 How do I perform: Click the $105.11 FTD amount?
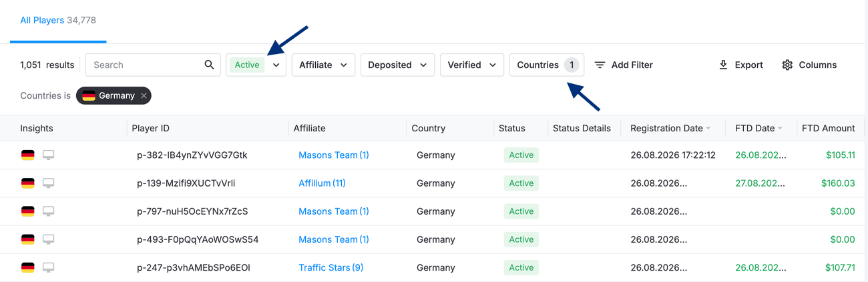point(840,155)
